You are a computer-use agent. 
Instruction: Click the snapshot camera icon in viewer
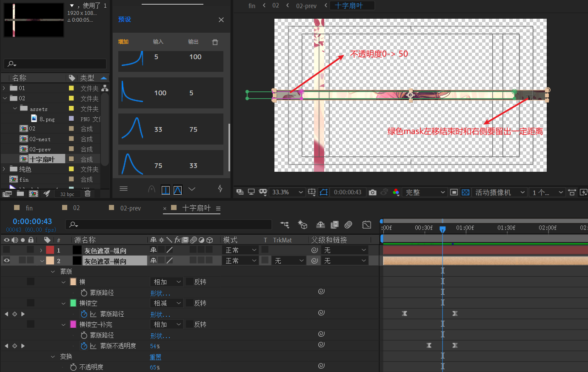[x=373, y=192]
